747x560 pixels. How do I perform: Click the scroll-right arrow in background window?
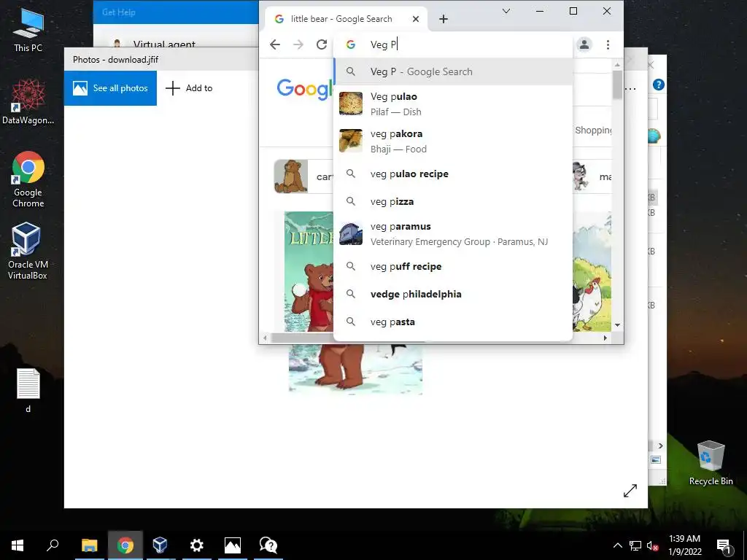pyautogui.click(x=660, y=446)
